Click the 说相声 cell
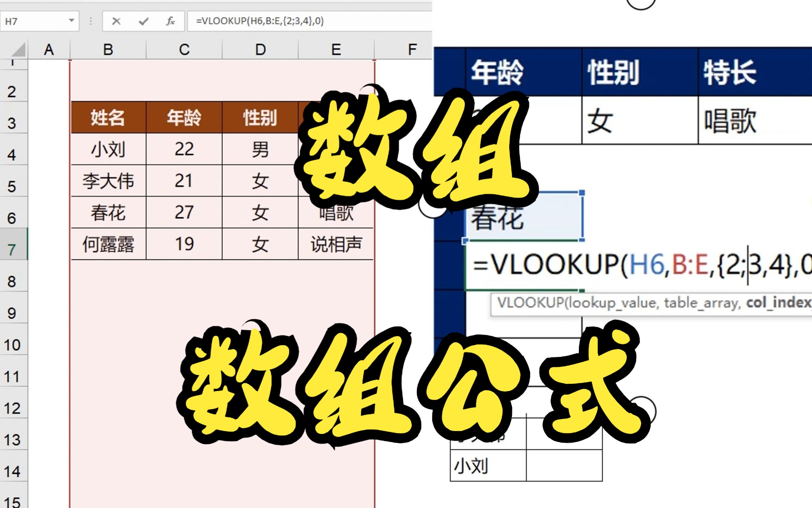This screenshot has width=812, height=508. pos(336,244)
